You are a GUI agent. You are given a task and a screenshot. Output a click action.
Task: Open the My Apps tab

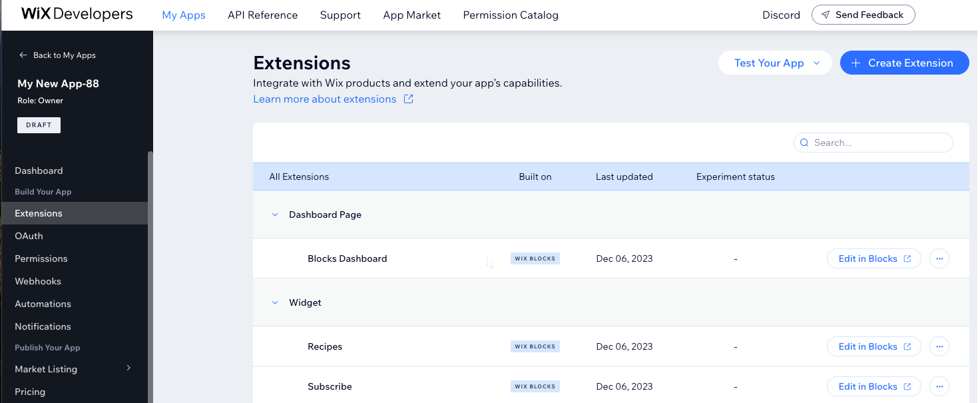pos(184,15)
